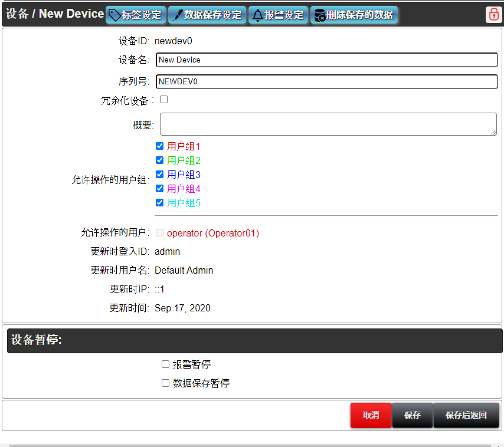Uncheck 用户组3 checkbox
504x447 pixels.
click(x=159, y=175)
